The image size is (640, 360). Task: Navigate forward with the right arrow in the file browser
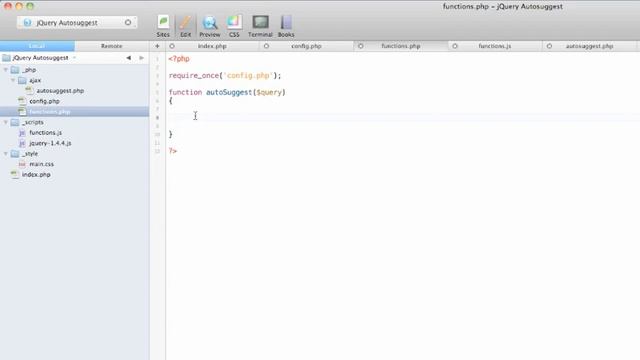(x=141, y=58)
